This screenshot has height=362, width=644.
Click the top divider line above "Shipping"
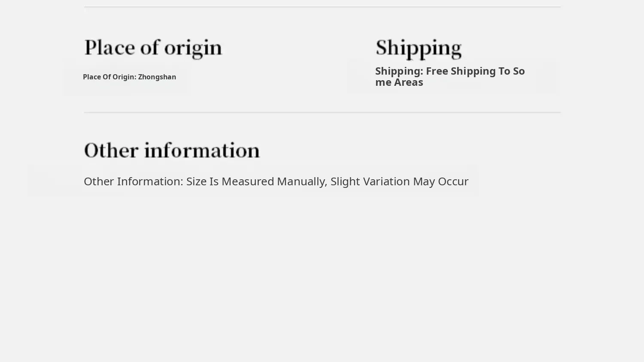click(429, 7)
